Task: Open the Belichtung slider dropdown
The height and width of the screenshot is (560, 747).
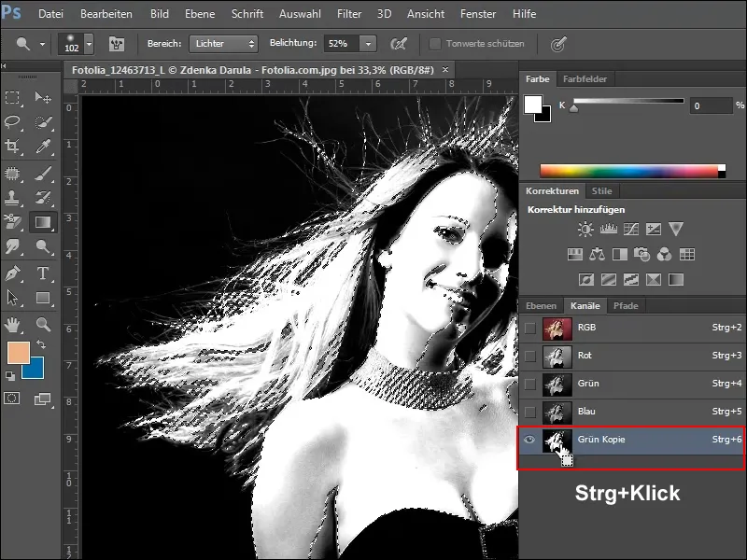Action: coord(368,44)
